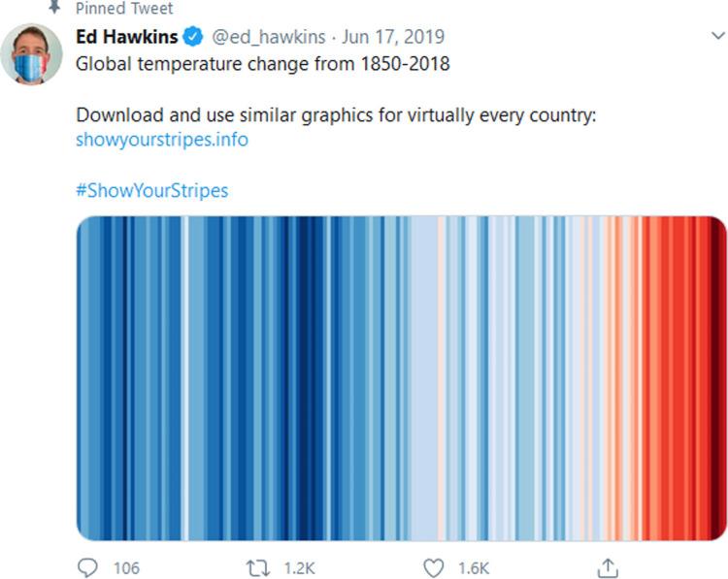The height and width of the screenshot is (579, 728).
Task: Expand the tweet options chevron menu
Action: [x=718, y=38]
